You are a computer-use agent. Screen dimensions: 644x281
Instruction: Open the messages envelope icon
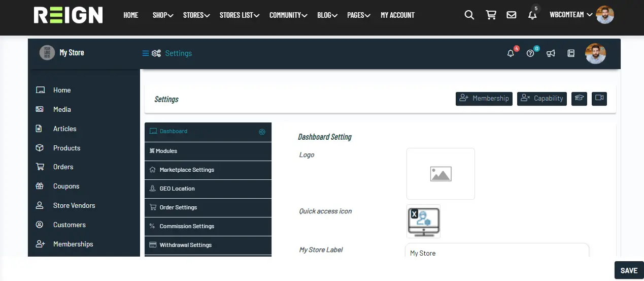coord(512,15)
